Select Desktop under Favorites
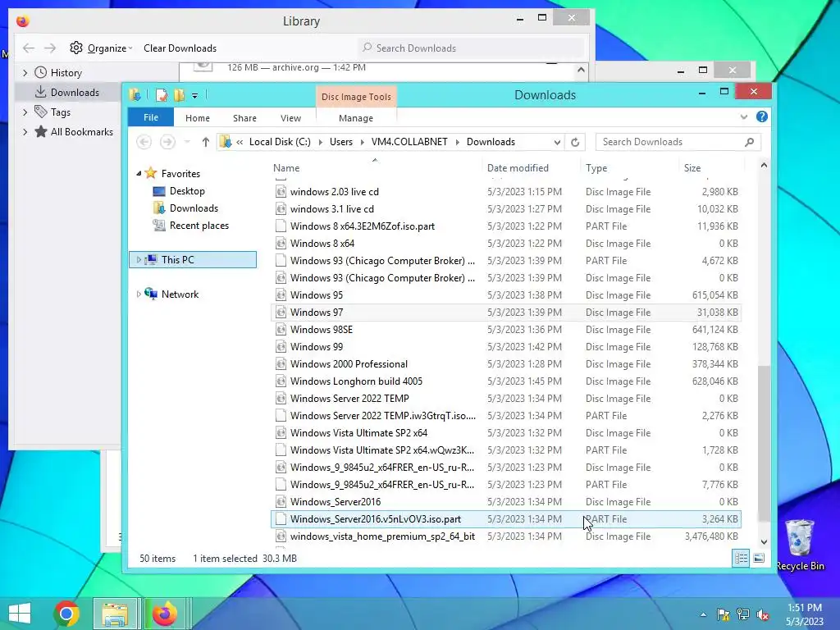The image size is (840, 630). (x=187, y=191)
